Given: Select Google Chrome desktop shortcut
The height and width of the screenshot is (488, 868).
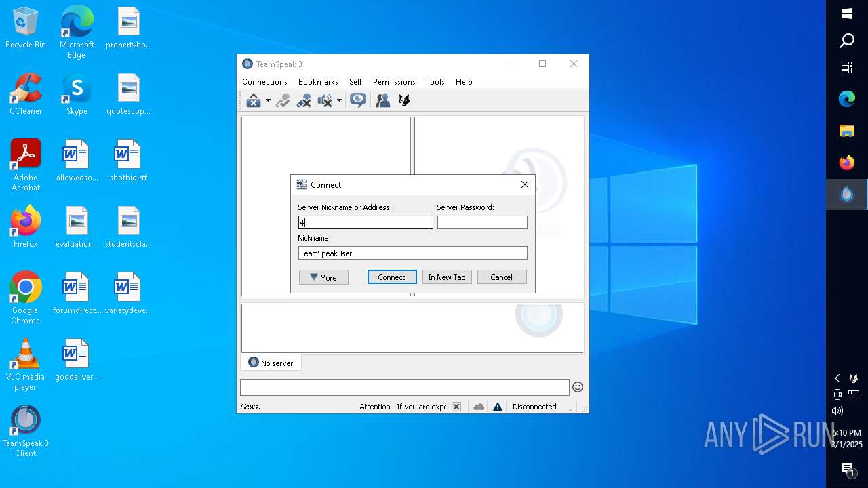Looking at the screenshot, I should coord(26,298).
